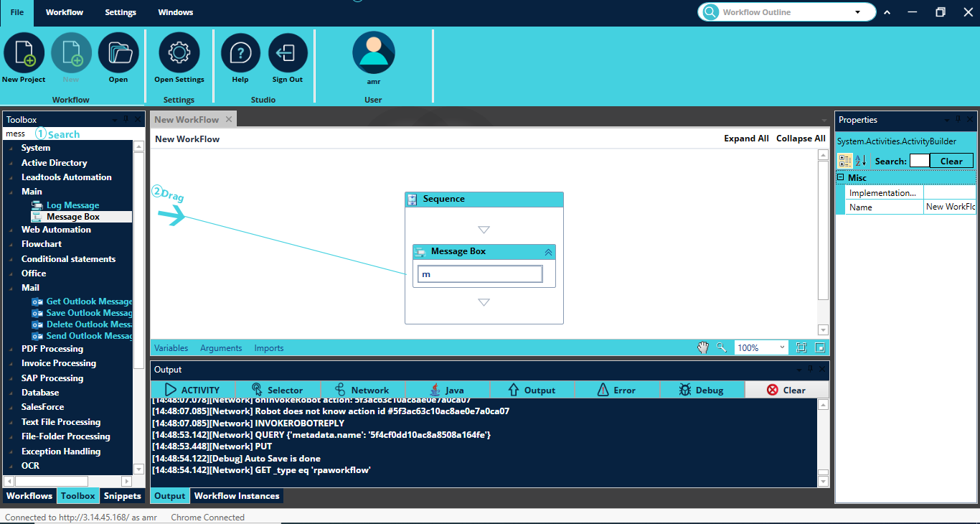Click the Message Box text input field

pos(480,274)
